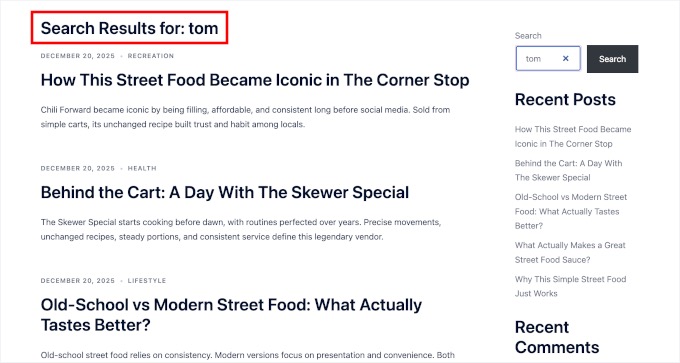Screen dimensions: 680x363
Task: Click the 'Recent Comments' sidebar heading
Action: coord(557,337)
